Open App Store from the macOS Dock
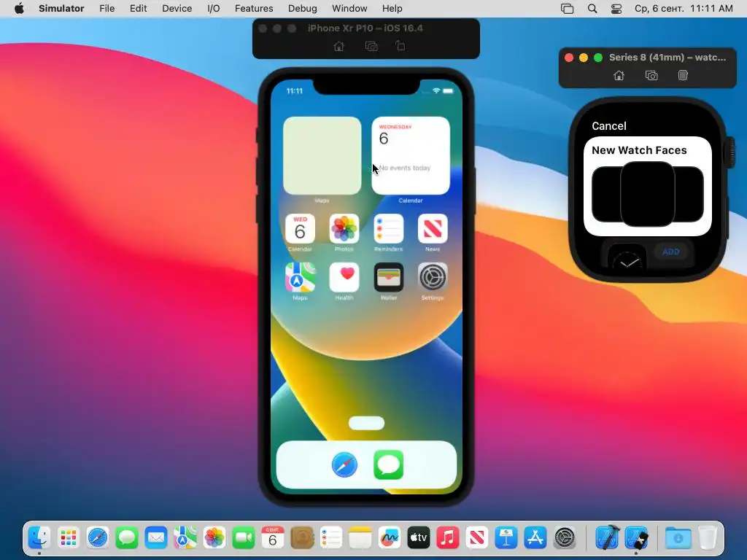 coord(535,538)
